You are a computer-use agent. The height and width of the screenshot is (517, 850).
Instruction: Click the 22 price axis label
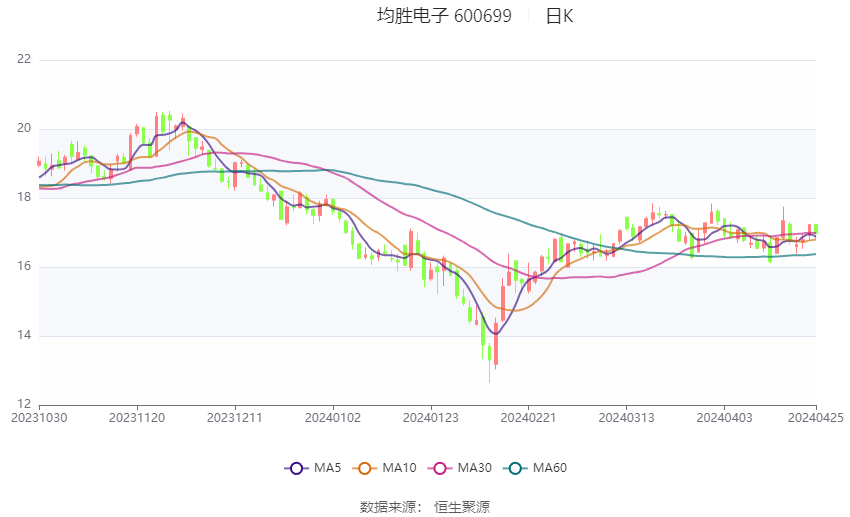point(24,59)
